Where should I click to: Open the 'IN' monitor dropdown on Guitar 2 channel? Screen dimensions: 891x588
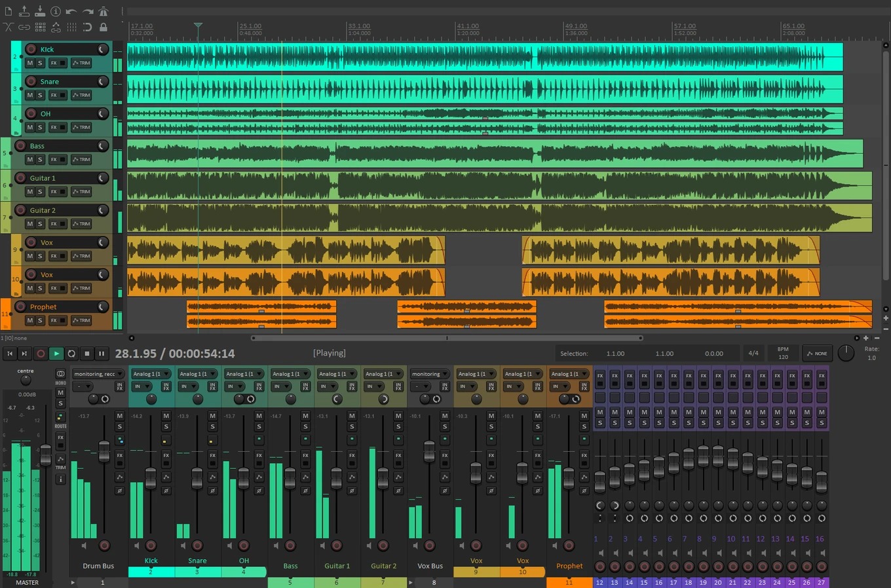click(x=373, y=386)
